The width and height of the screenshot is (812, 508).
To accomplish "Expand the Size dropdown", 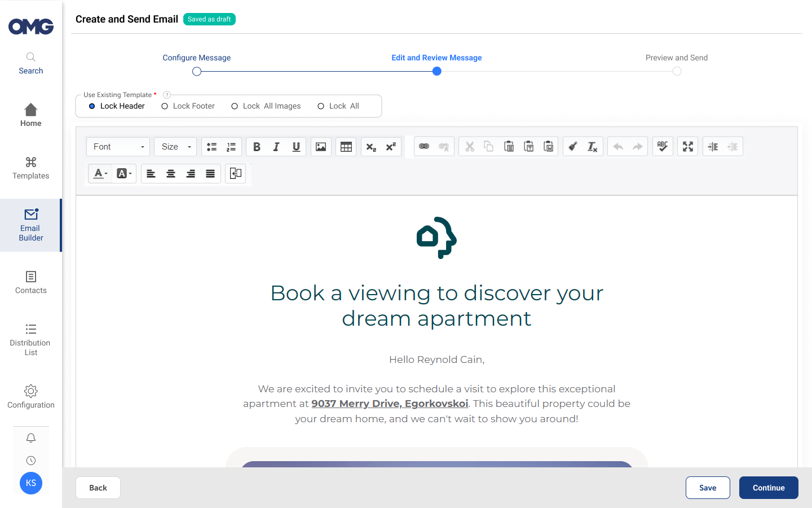I will [175, 147].
